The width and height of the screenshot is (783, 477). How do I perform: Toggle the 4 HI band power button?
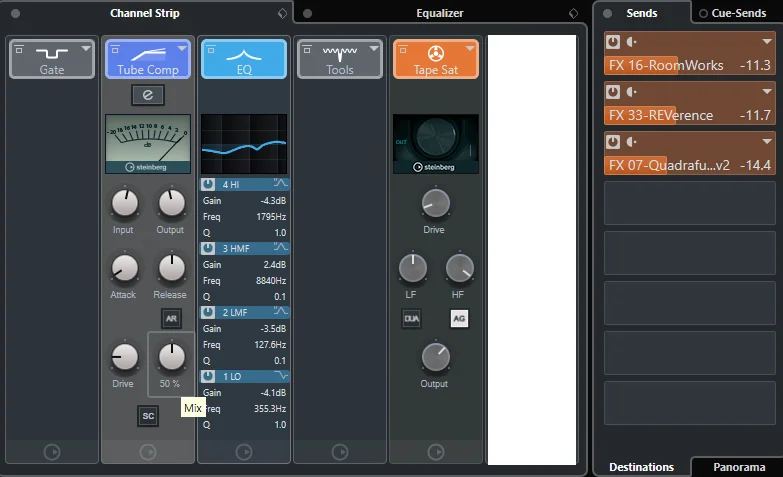pyautogui.click(x=208, y=184)
